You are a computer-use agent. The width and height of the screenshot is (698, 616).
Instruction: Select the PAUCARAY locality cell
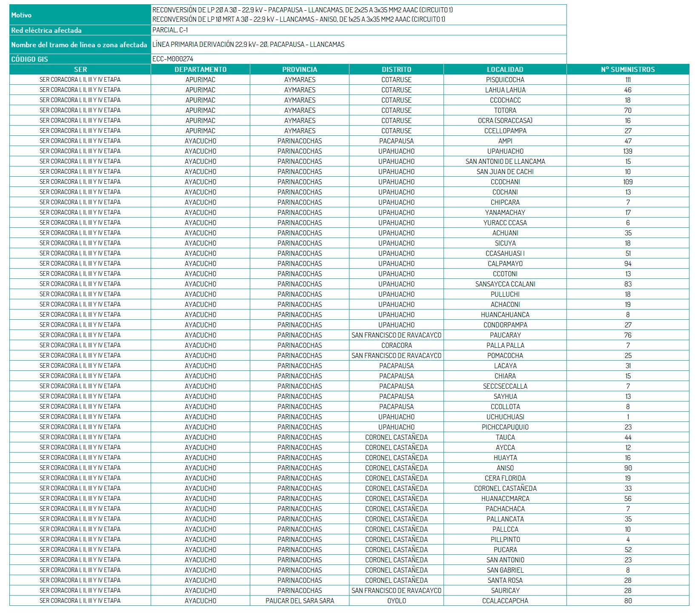(505, 335)
